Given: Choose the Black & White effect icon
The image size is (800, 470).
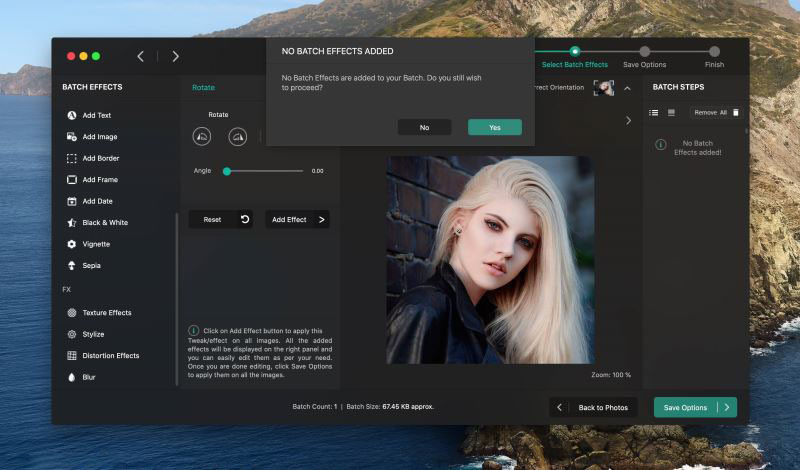Looking at the screenshot, I should 72,222.
